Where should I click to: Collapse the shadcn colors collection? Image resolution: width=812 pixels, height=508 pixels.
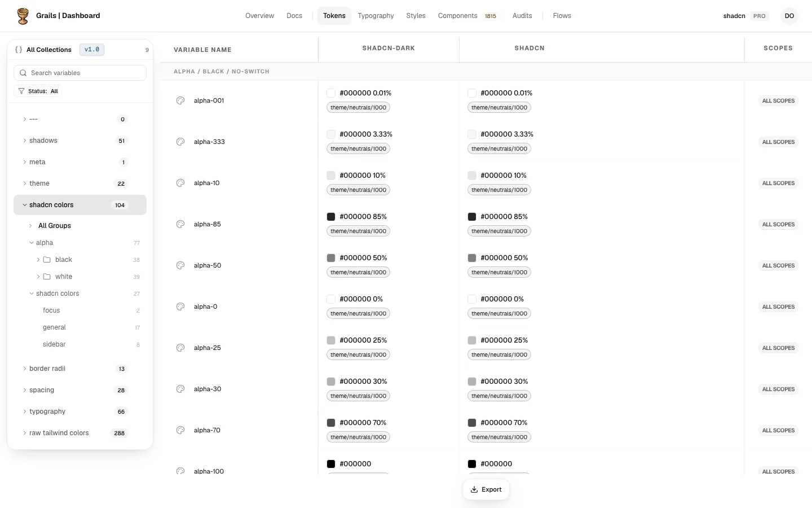[25, 205]
